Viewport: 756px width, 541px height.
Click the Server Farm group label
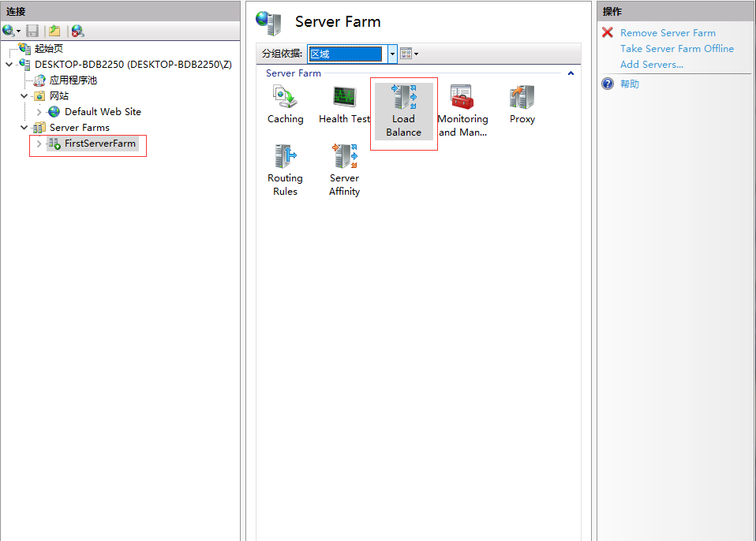point(293,73)
